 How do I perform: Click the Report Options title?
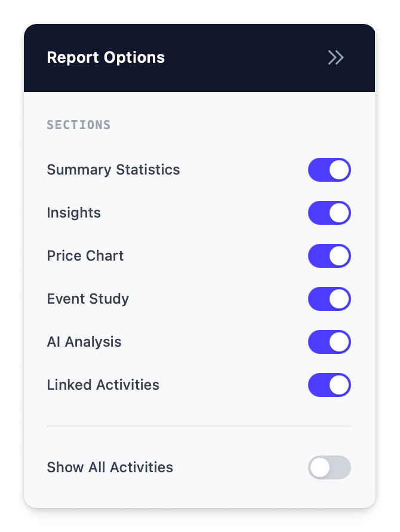pyautogui.click(x=106, y=57)
